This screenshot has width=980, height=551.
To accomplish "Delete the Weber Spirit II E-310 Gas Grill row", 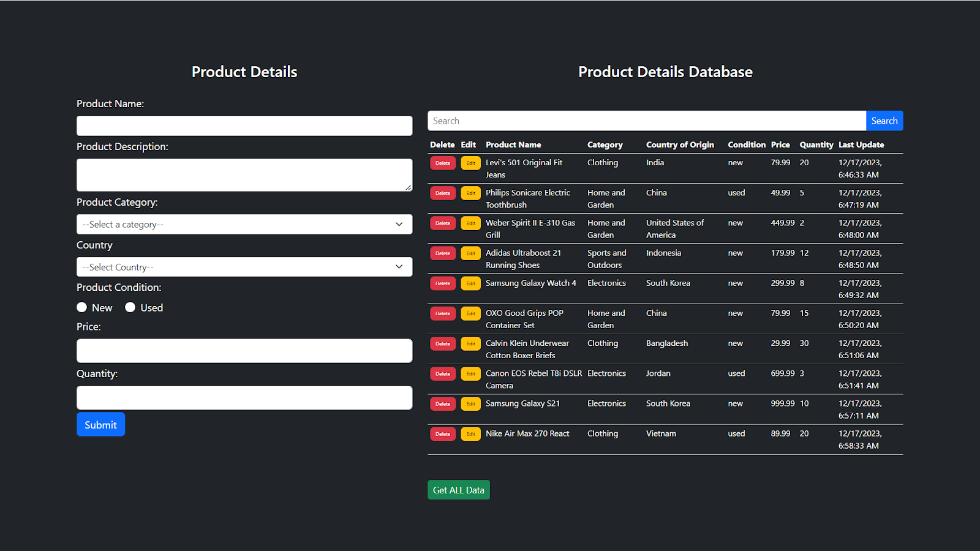I will 443,223.
